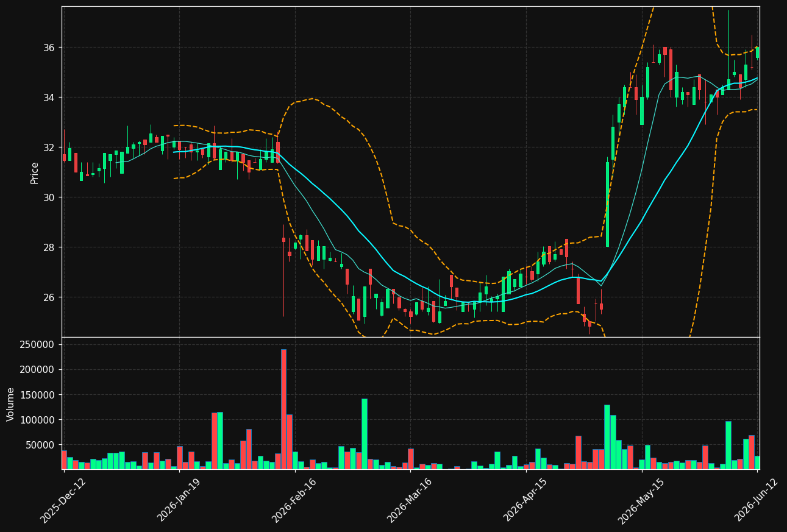787x532 pixels.
Task: Click the 2025-Dec-12 date label
Action: pyautogui.click(x=63, y=500)
